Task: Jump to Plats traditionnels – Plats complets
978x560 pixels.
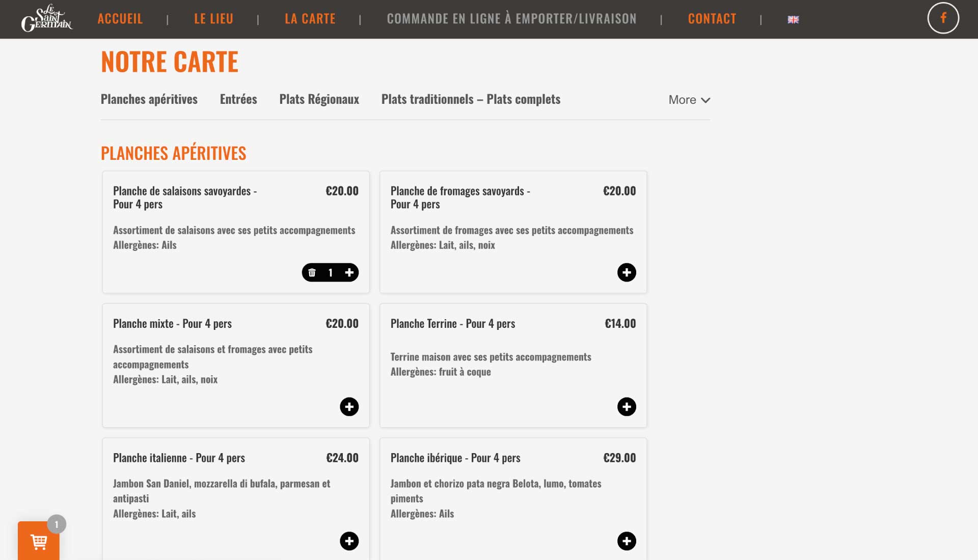Action: tap(471, 99)
